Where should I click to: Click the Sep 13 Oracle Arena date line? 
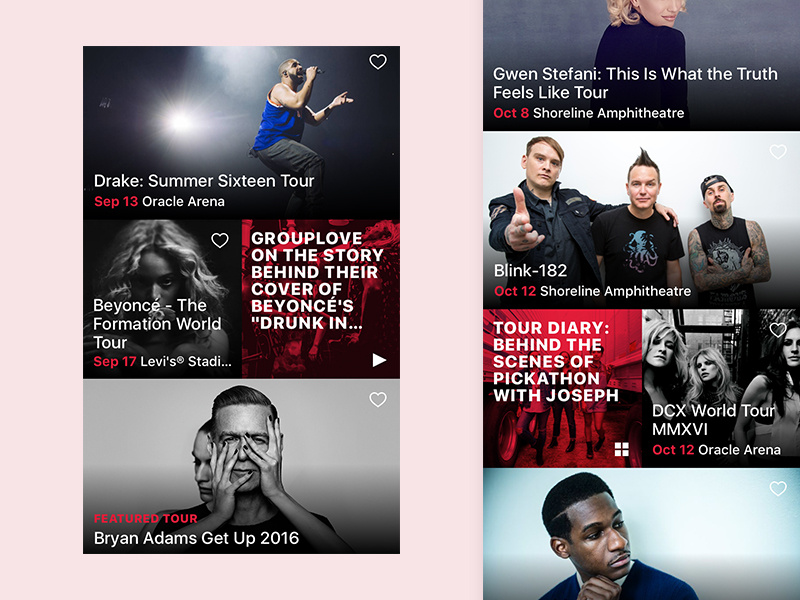point(159,202)
